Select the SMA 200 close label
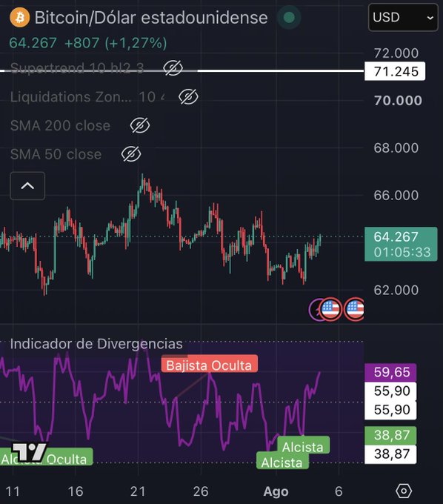 coord(61,125)
